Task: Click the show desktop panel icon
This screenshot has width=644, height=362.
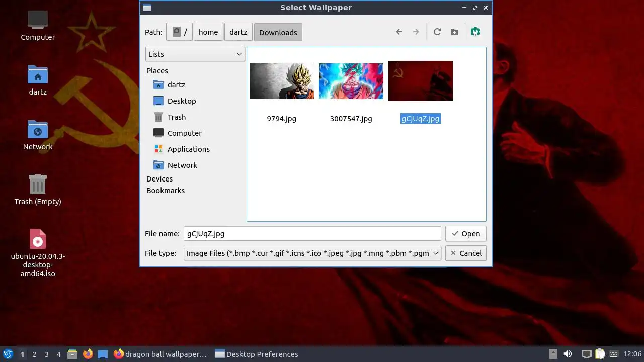Action: pyautogui.click(x=103, y=354)
